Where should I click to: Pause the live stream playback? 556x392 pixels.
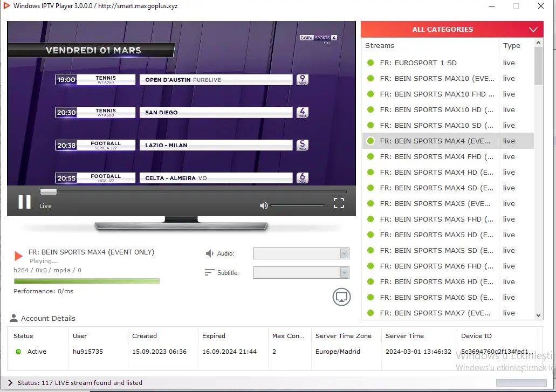[x=24, y=202]
